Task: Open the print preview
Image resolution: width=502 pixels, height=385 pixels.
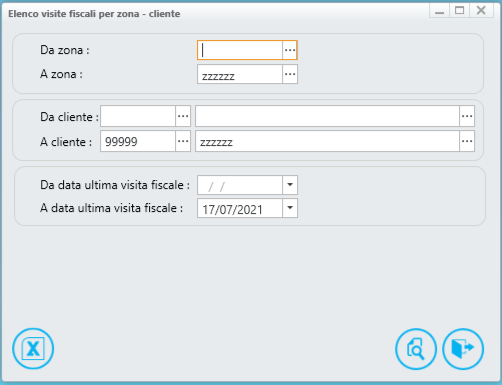Action: pos(416,349)
